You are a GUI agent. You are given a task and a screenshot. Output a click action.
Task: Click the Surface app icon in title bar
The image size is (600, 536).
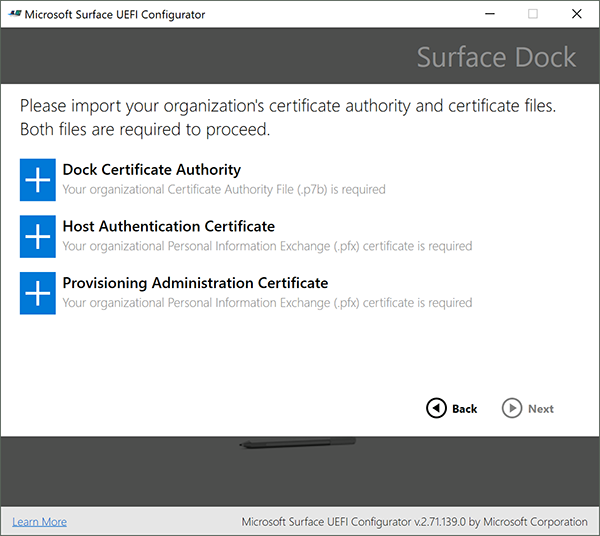[x=13, y=14]
